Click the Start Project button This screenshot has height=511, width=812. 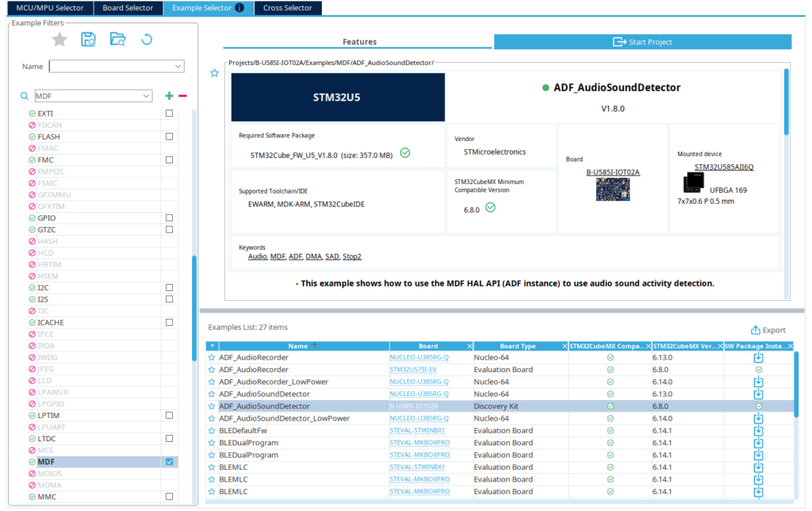[642, 42]
